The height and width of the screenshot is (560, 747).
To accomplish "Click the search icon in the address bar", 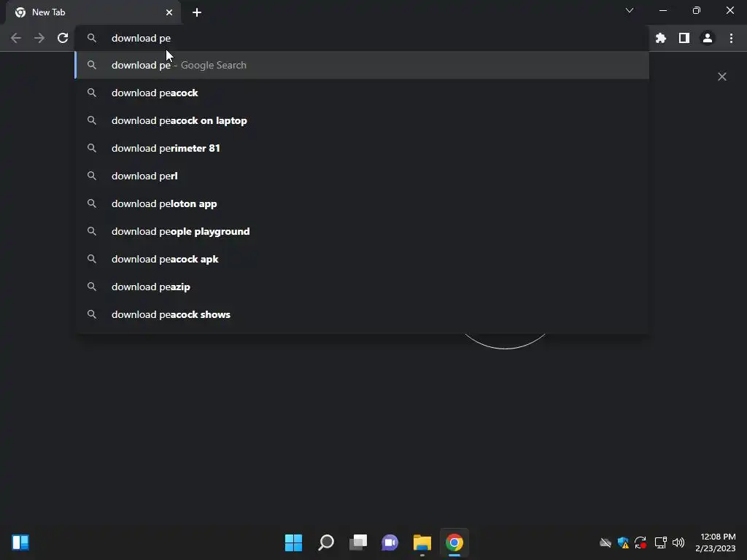I will pos(92,38).
